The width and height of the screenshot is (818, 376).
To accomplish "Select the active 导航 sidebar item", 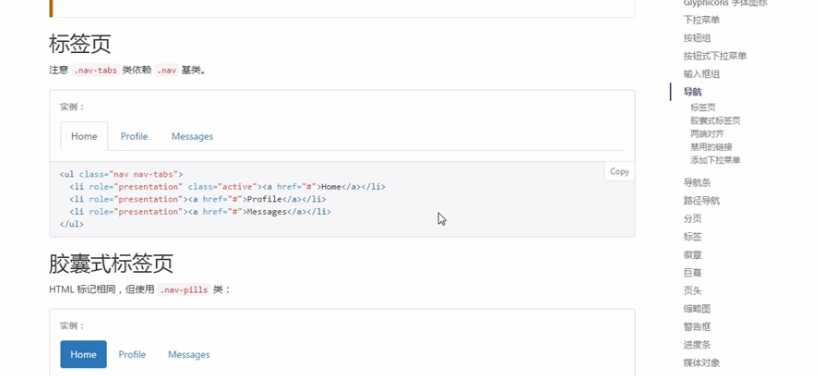I will (x=693, y=92).
